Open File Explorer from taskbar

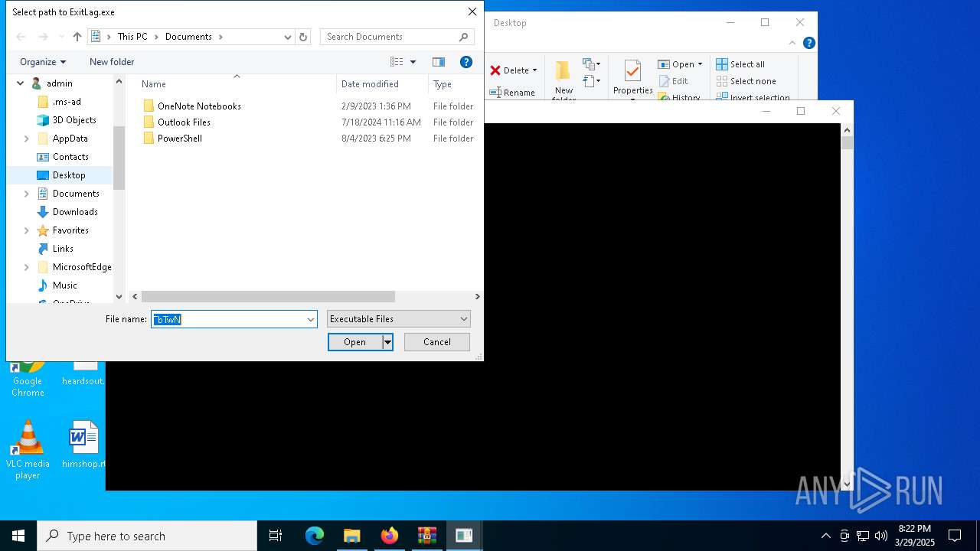pos(352,536)
